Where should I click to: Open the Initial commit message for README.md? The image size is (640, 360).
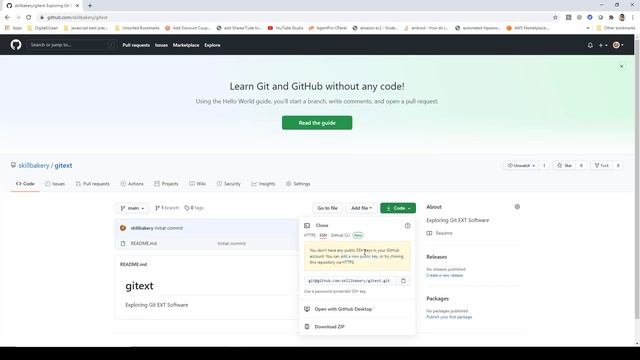click(231, 243)
